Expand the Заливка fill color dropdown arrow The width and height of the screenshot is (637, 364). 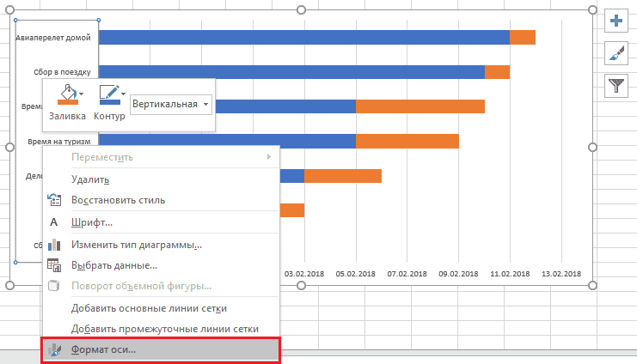pos(82,93)
